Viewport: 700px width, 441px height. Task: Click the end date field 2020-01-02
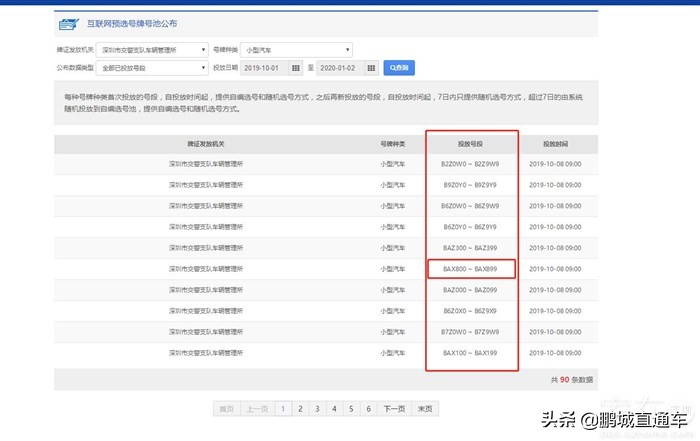pos(341,68)
